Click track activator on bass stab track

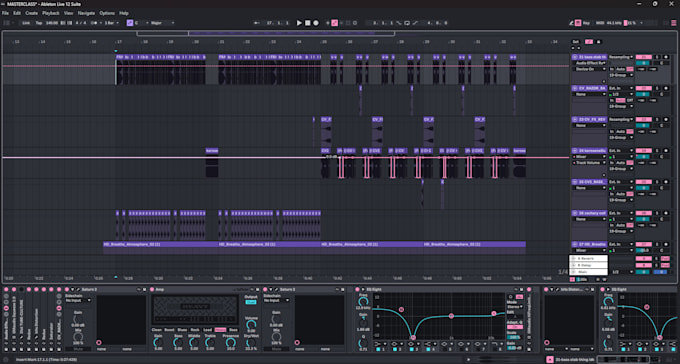pyautogui.click(x=644, y=57)
